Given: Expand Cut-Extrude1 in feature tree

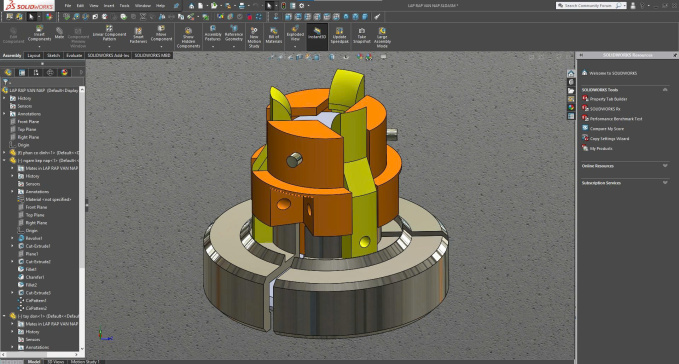Looking at the screenshot, I should coord(12,246).
